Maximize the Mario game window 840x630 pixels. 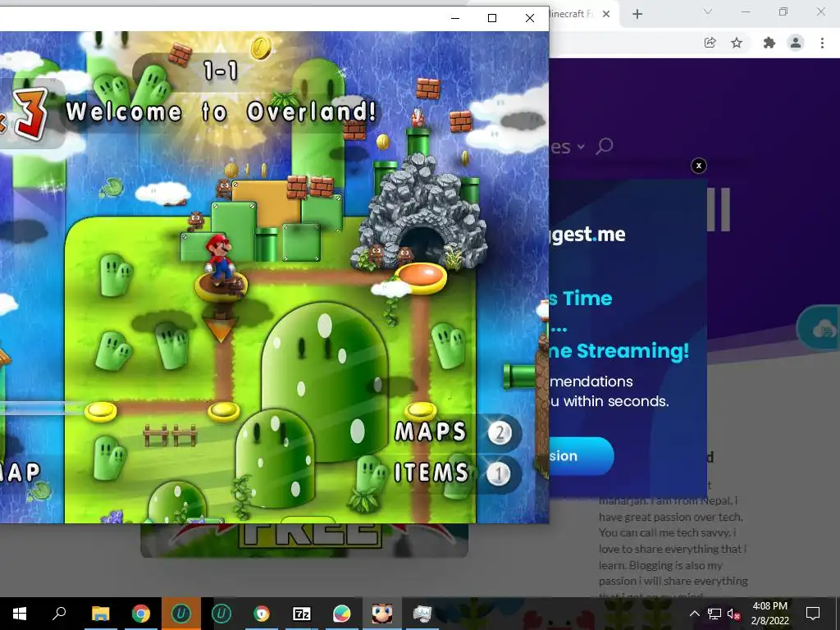point(492,18)
